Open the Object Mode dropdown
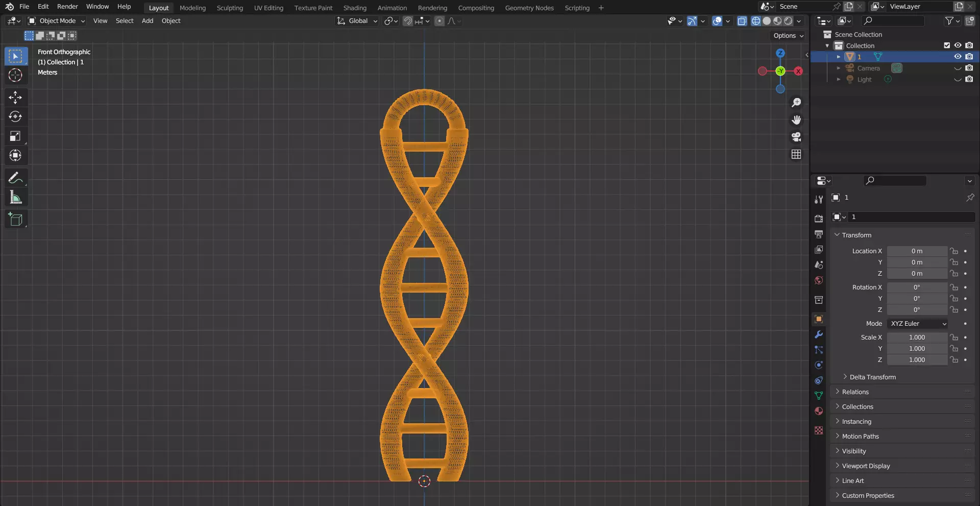This screenshot has height=506, width=980. point(56,21)
